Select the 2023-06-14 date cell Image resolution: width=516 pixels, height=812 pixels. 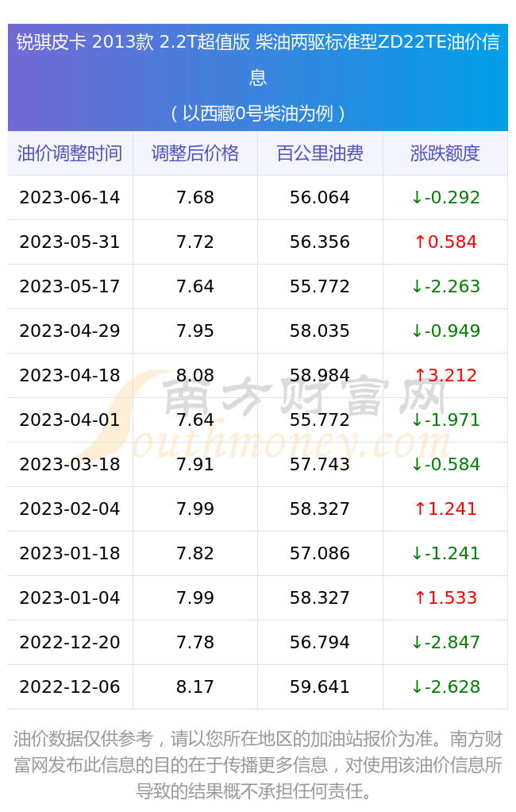point(70,197)
